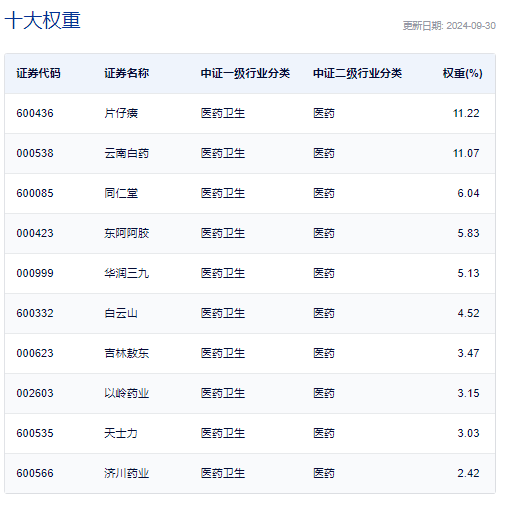Click weight value 3.15

(468, 393)
